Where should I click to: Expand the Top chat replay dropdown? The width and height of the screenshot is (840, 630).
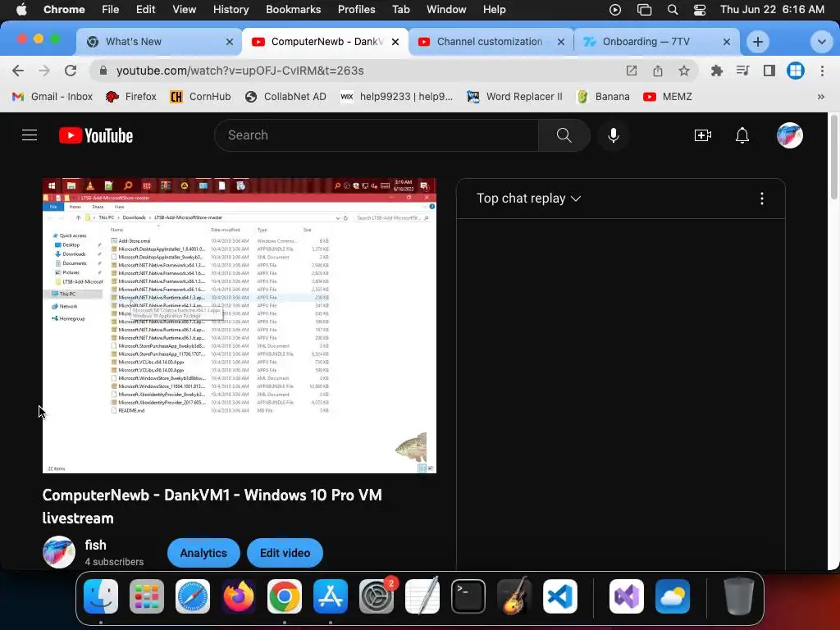click(x=529, y=199)
